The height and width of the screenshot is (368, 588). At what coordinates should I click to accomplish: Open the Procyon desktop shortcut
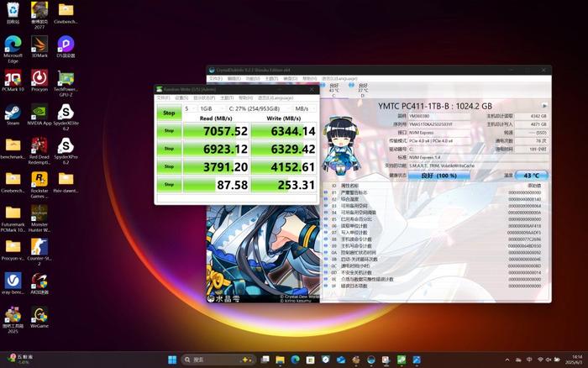[39, 81]
